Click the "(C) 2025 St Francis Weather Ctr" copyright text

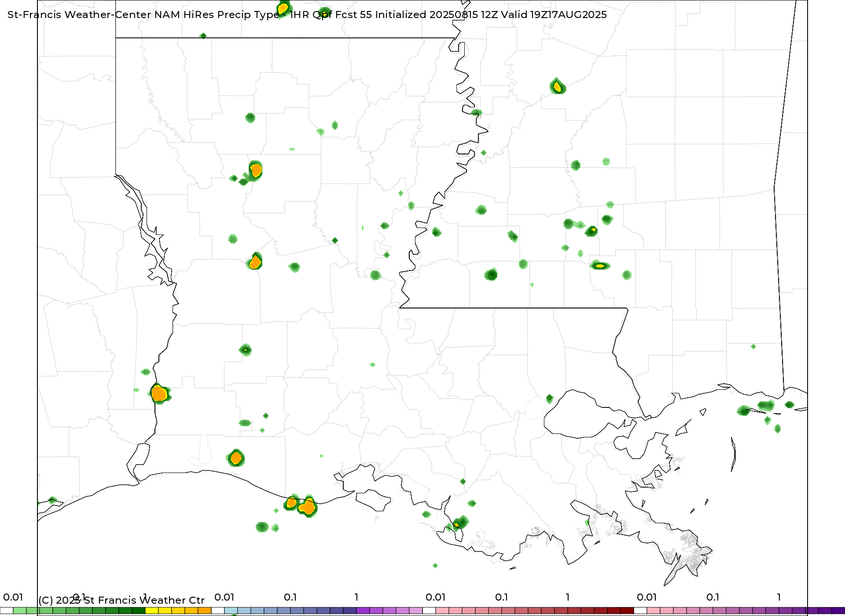(121, 600)
